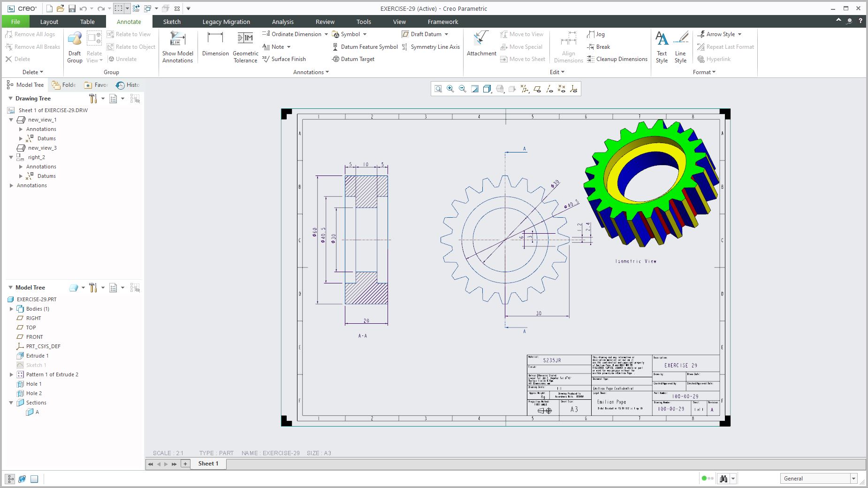The height and width of the screenshot is (488, 868).
Task: Toggle full screen square icon in status bar
Action: tap(34, 479)
